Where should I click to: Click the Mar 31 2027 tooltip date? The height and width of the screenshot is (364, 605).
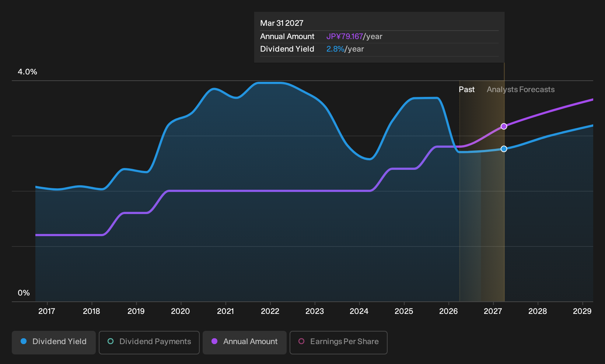tap(282, 23)
